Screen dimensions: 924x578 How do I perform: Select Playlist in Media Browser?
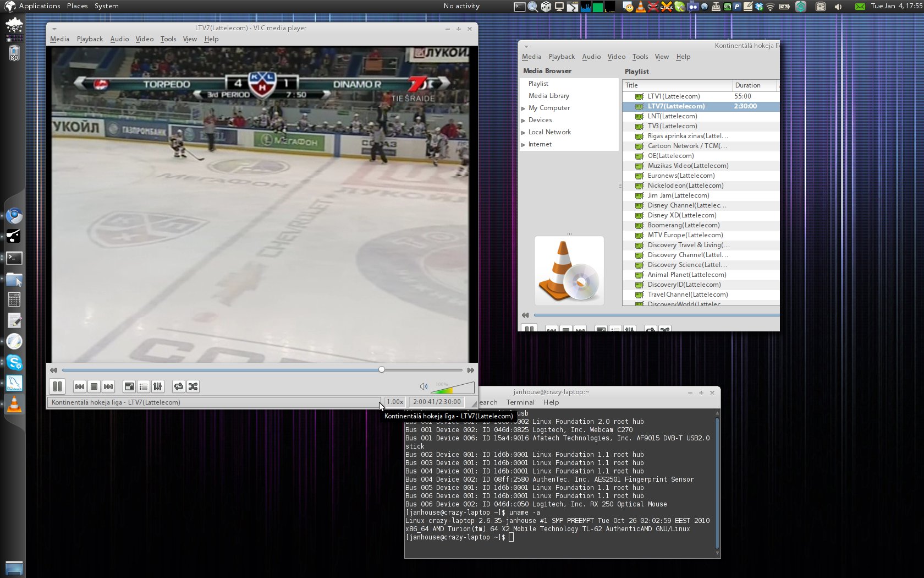[538, 84]
